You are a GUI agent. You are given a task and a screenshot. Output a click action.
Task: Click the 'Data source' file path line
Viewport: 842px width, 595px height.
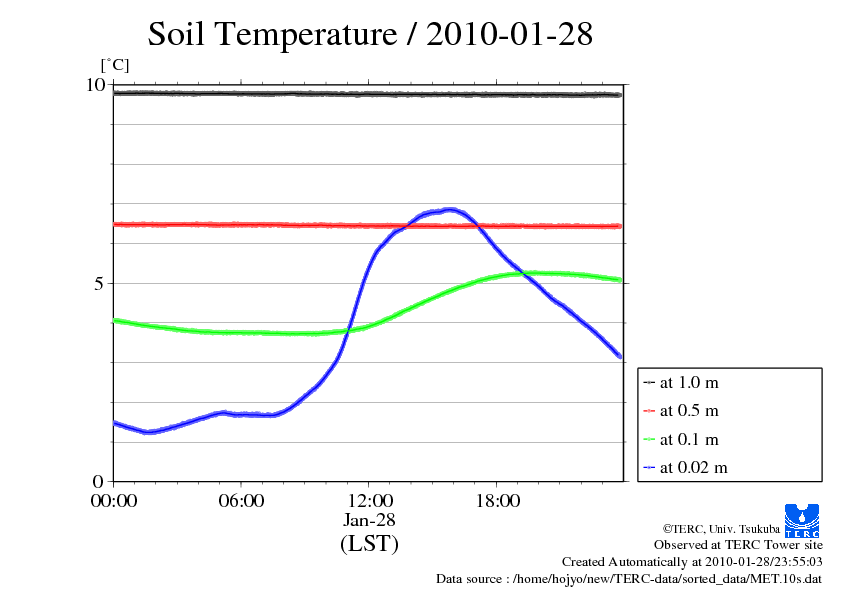pyautogui.click(x=629, y=579)
